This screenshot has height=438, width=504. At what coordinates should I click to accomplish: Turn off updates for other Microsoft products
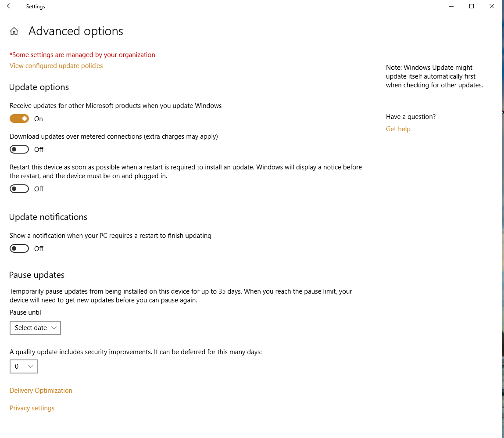pyautogui.click(x=19, y=118)
